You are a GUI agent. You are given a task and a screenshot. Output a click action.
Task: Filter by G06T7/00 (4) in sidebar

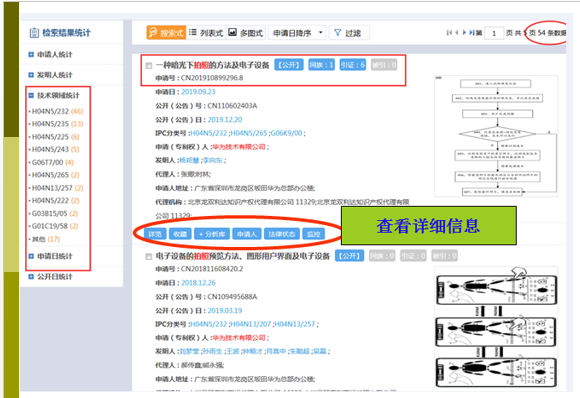pyautogui.click(x=53, y=162)
